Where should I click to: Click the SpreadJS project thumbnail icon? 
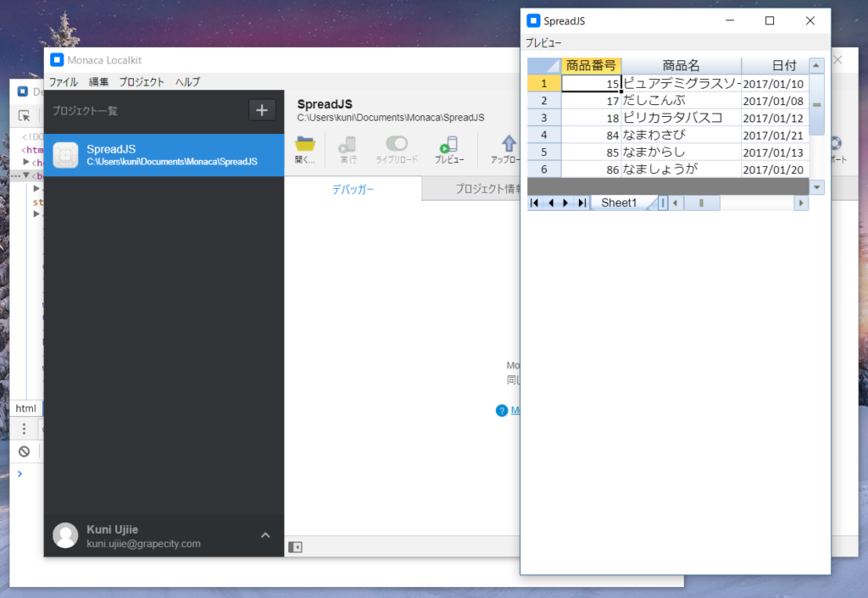pos(65,155)
